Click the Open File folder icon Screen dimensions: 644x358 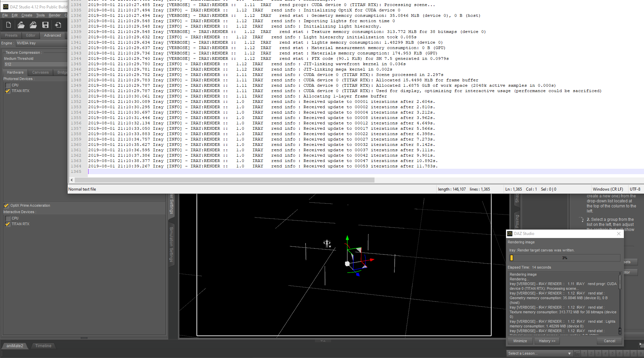(x=21, y=25)
